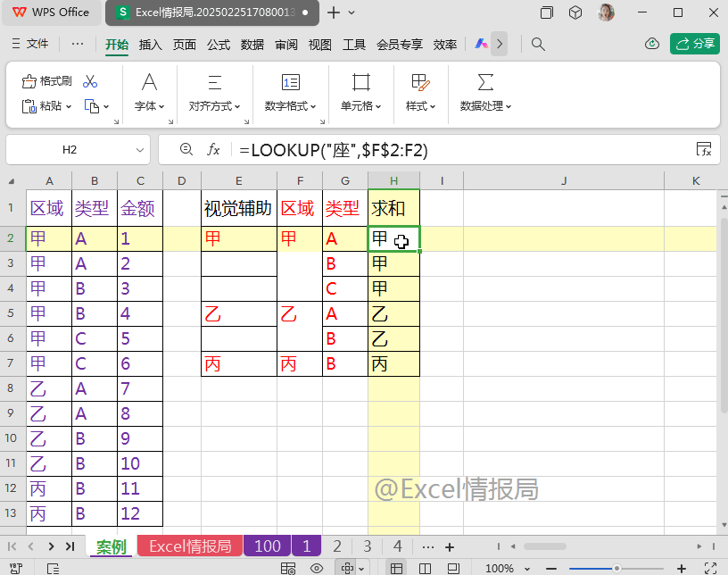Click the cloud sync status icon

click(x=651, y=44)
